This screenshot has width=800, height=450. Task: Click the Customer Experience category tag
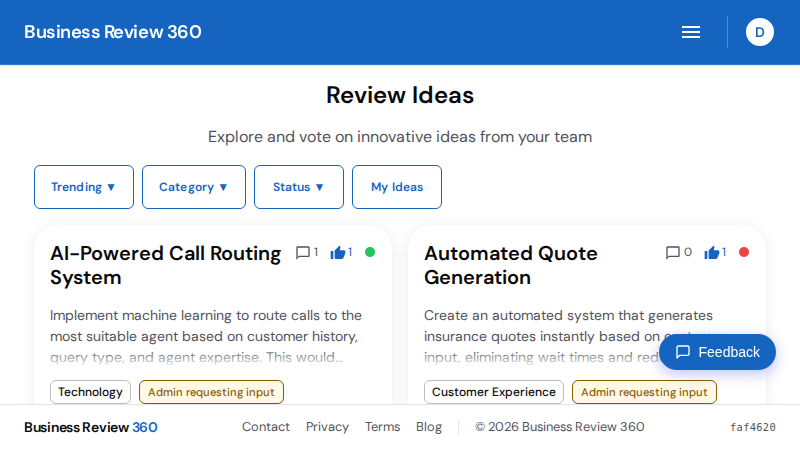494,392
